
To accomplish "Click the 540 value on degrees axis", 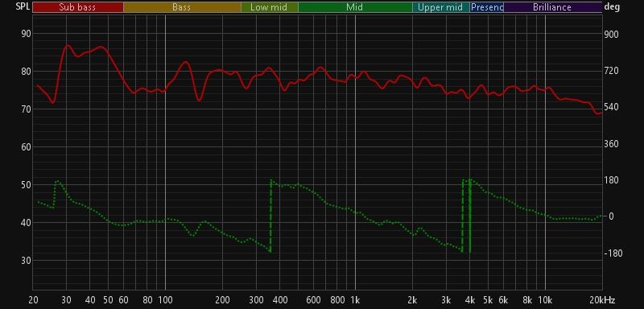I will [612, 107].
